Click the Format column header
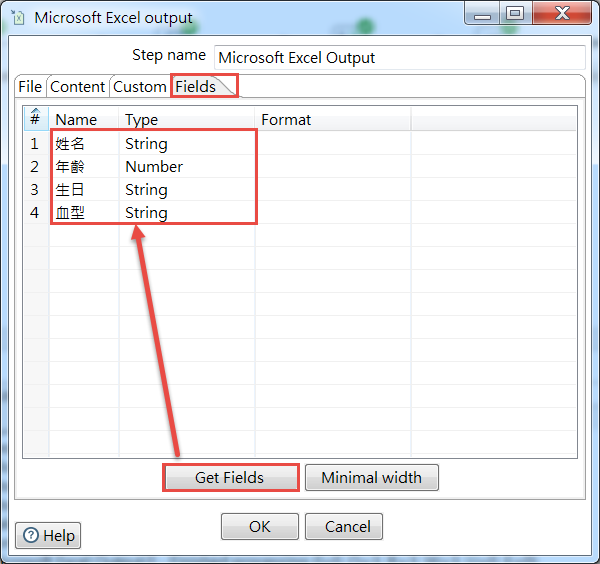This screenshot has height=564, width=600. 333,119
